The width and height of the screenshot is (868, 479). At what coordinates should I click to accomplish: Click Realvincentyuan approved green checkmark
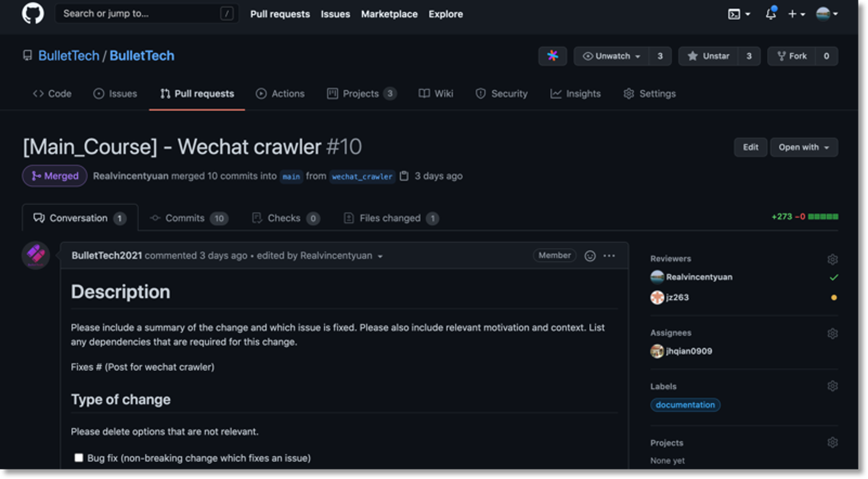click(x=834, y=277)
